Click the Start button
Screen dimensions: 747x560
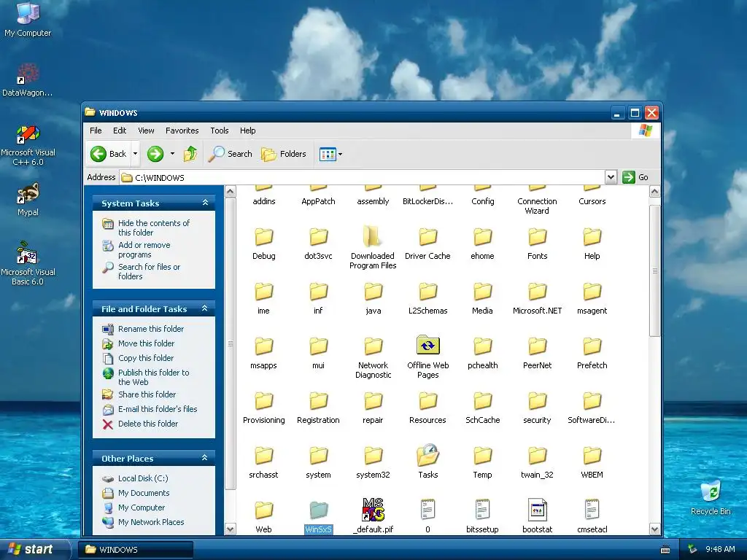tap(34, 549)
